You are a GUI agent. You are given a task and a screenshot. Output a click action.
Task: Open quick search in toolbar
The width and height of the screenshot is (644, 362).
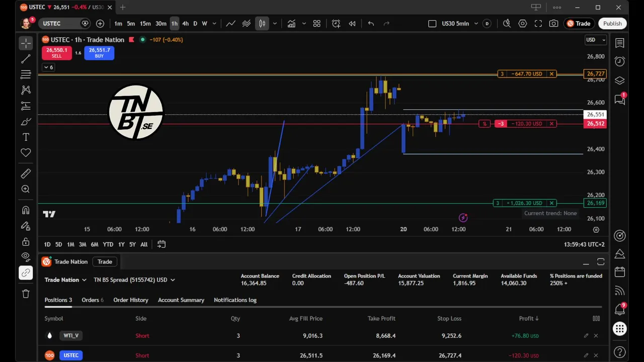[x=507, y=24]
